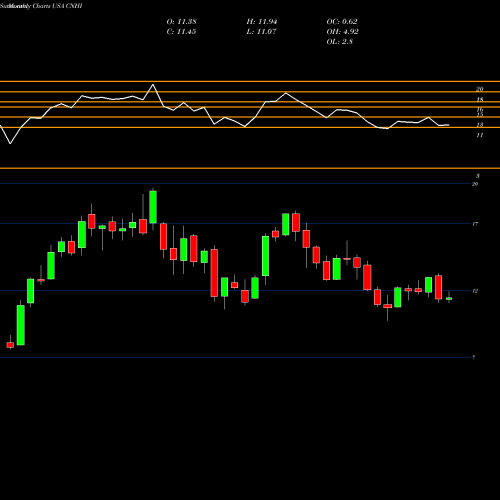Select the close value C: 11.45
Image resolution: width=500 pixels, height=500 pixels.
click(181, 32)
